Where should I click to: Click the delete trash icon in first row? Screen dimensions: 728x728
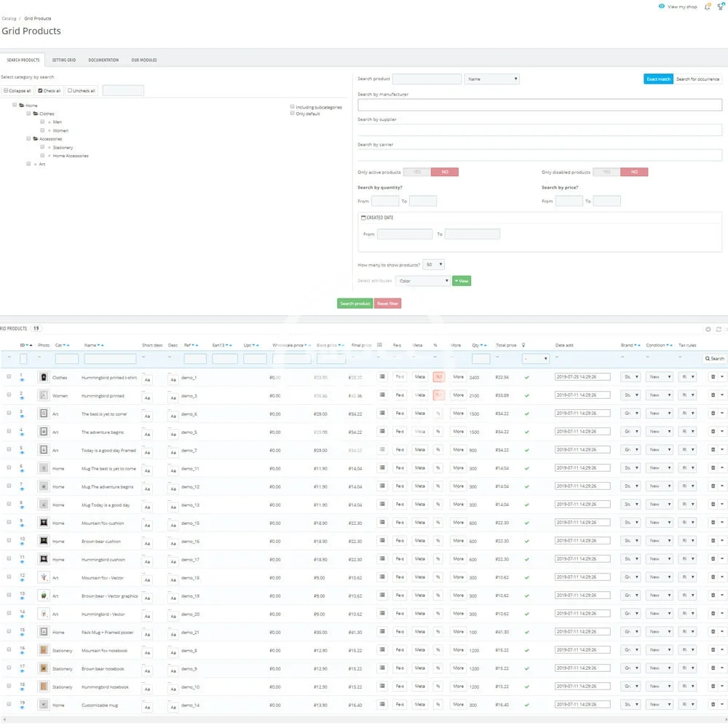pos(713,377)
